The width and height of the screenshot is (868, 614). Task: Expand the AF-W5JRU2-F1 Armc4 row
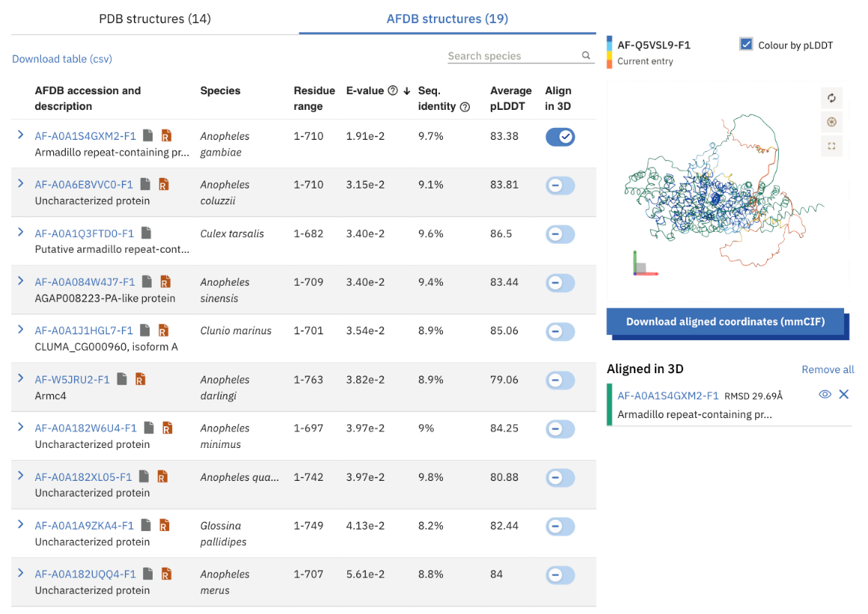[x=20, y=378]
